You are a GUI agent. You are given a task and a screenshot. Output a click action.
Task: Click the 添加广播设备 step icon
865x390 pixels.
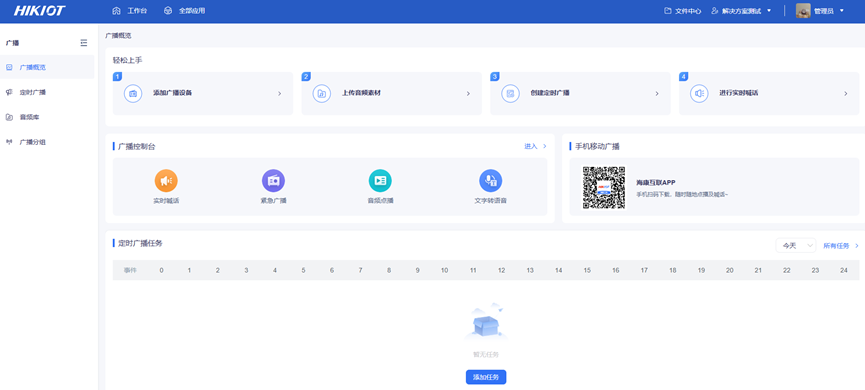click(133, 93)
